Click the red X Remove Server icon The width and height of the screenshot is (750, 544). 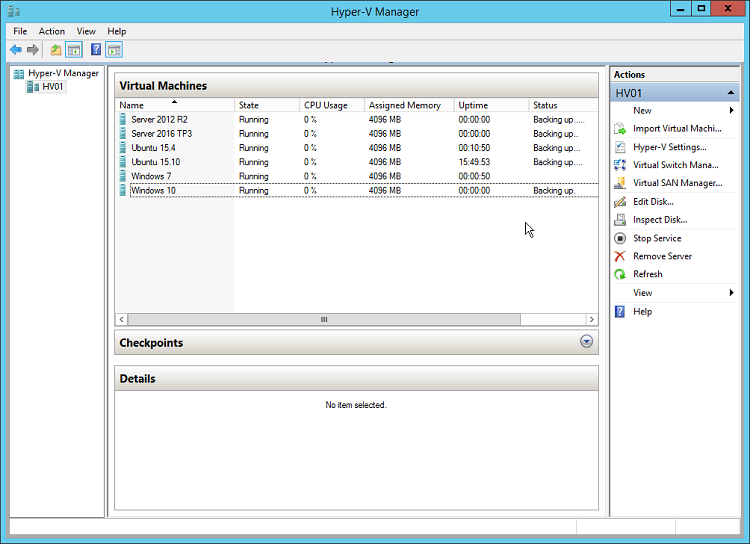click(x=620, y=256)
